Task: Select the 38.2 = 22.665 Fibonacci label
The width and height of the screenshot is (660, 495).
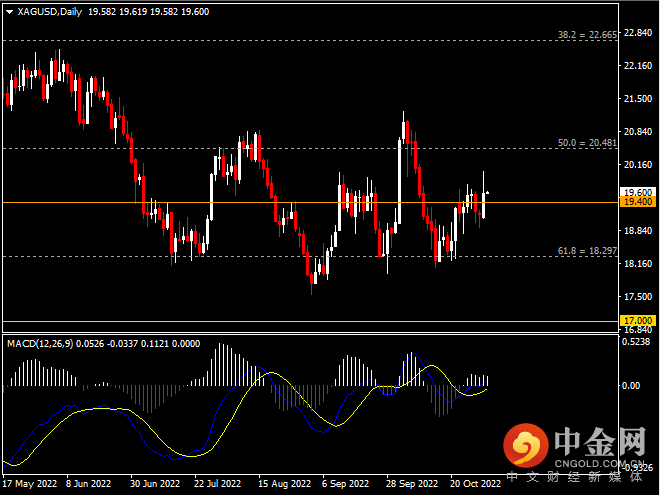Action: click(x=587, y=35)
